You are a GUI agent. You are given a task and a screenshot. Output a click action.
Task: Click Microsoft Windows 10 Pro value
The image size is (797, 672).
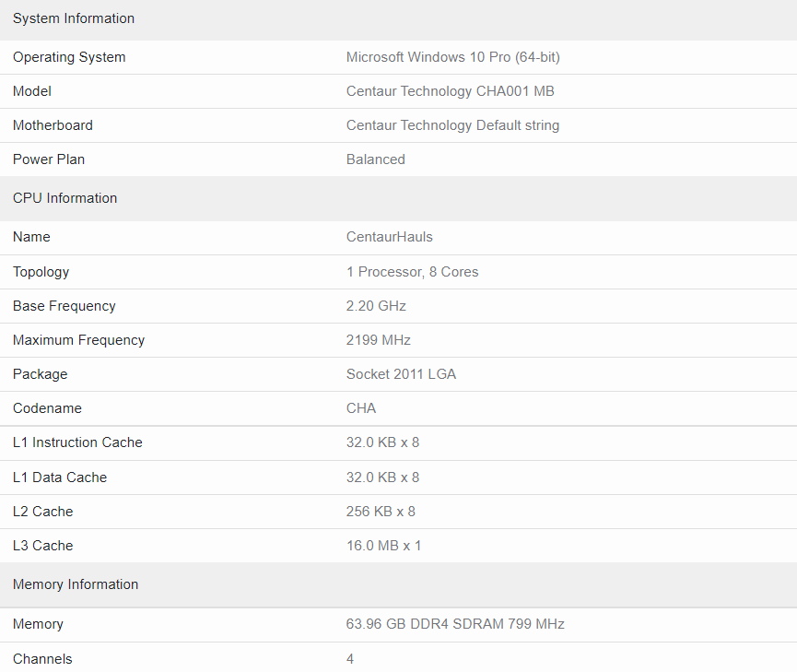point(453,57)
